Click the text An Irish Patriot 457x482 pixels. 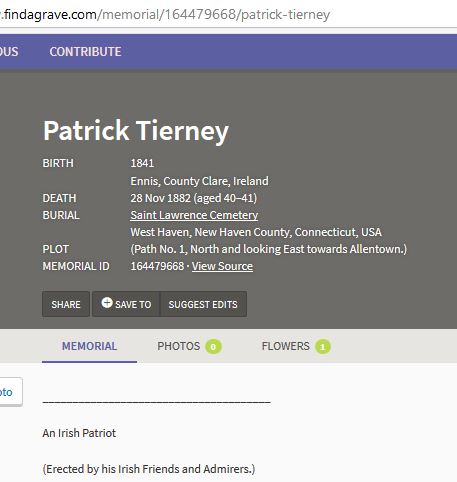[x=79, y=433]
